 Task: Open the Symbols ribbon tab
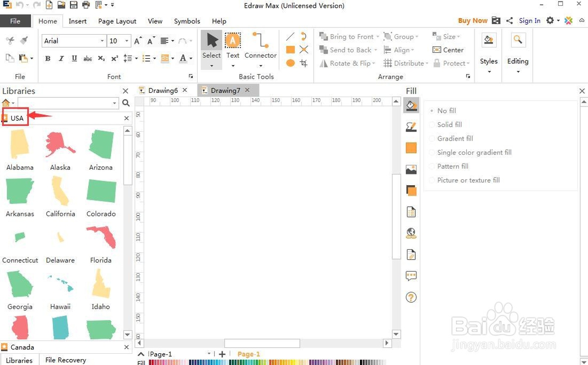(x=187, y=21)
